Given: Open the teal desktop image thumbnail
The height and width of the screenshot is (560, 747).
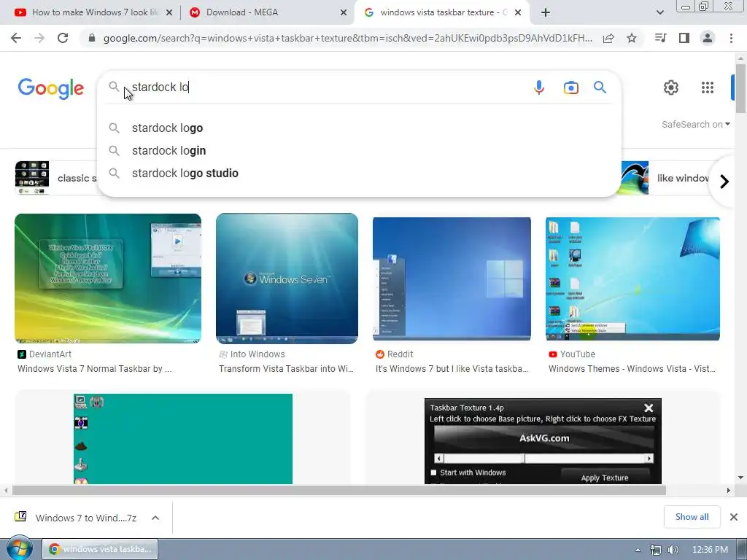Looking at the screenshot, I should tap(183, 439).
